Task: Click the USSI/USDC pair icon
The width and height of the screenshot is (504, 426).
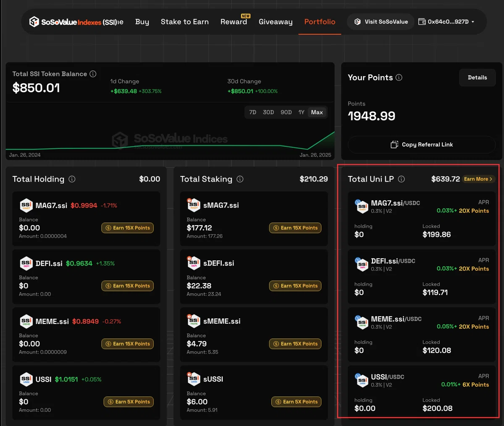Action: (362, 380)
